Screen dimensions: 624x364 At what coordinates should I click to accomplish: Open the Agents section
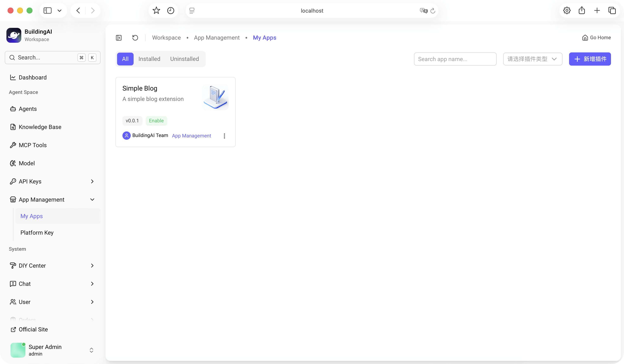click(27, 109)
